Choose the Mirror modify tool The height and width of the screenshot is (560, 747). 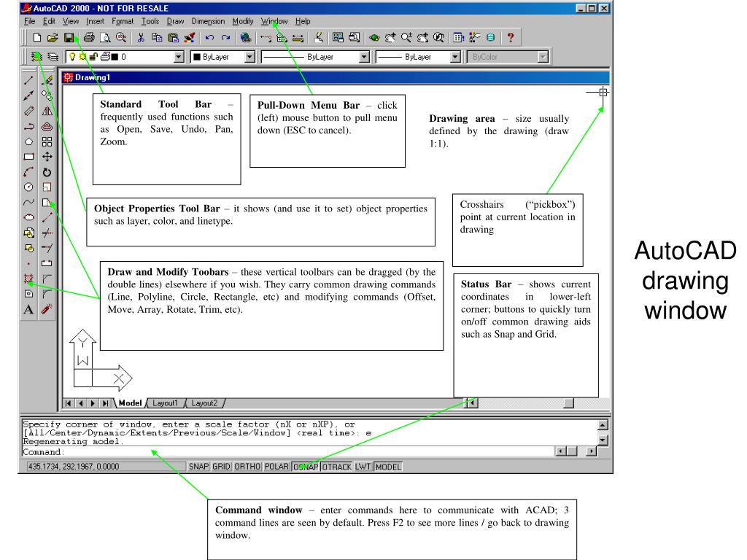(x=47, y=111)
